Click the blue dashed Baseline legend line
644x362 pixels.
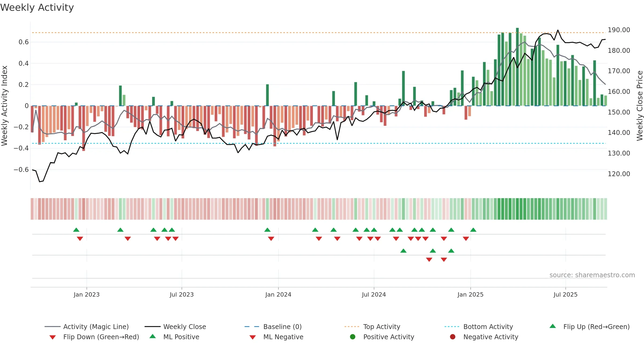pos(252,327)
